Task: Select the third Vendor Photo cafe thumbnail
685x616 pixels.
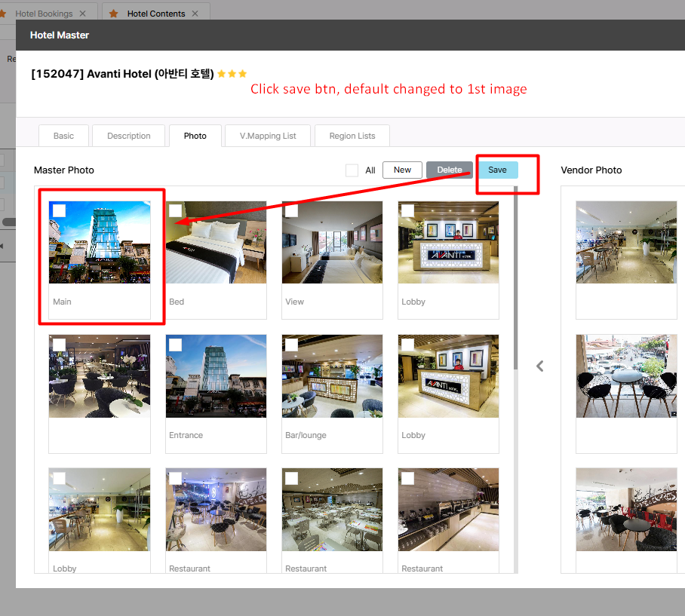Action: tap(626, 510)
